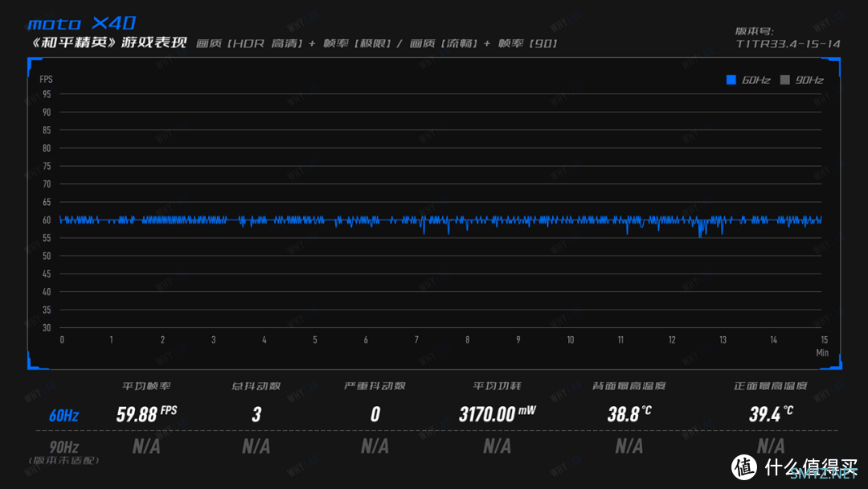
Task: Click the N/A under 平均帧率
Action: tap(147, 446)
